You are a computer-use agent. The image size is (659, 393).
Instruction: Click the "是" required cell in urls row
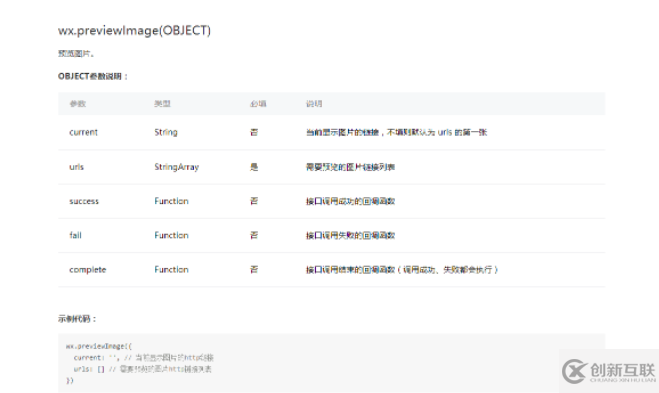click(x=254, y=167)
